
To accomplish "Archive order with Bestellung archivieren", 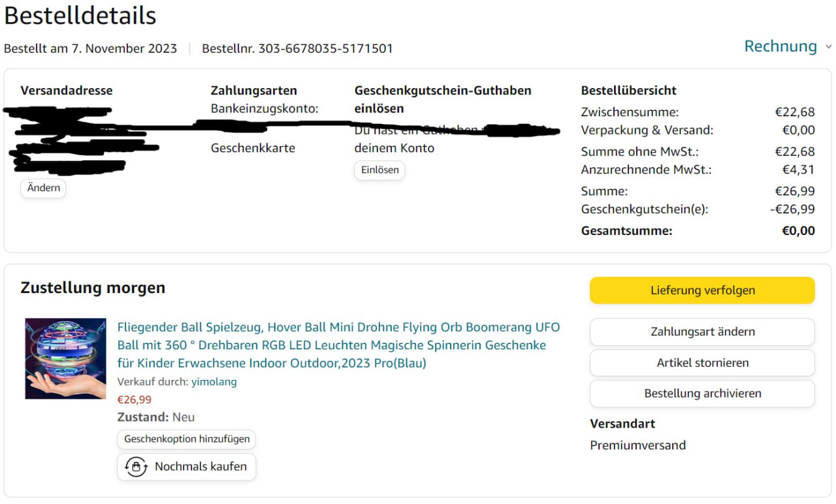I will [702, 394].
